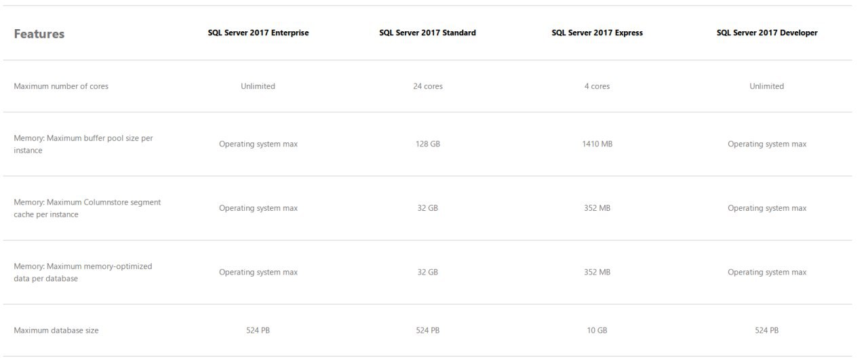Viewport: 868px width, 358px height.
Task: Click the 1410 MB buffer pool cell
Action: 597,144
